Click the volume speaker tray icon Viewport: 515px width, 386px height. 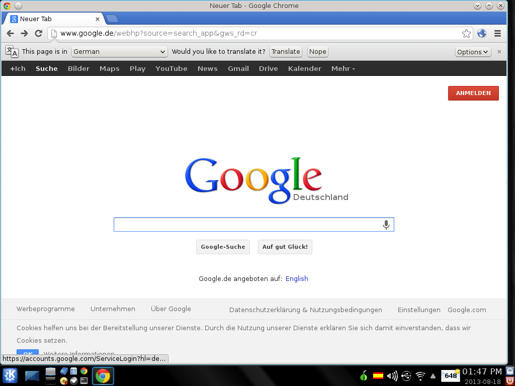pos(392,376)
